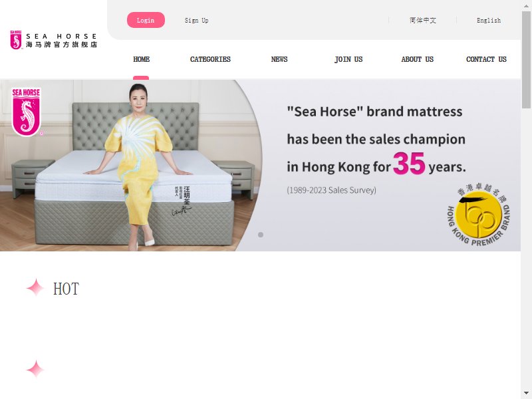Click the pink Login button
Image resolution: width=532 pixels, height=399 pixels.
point(146,20)
